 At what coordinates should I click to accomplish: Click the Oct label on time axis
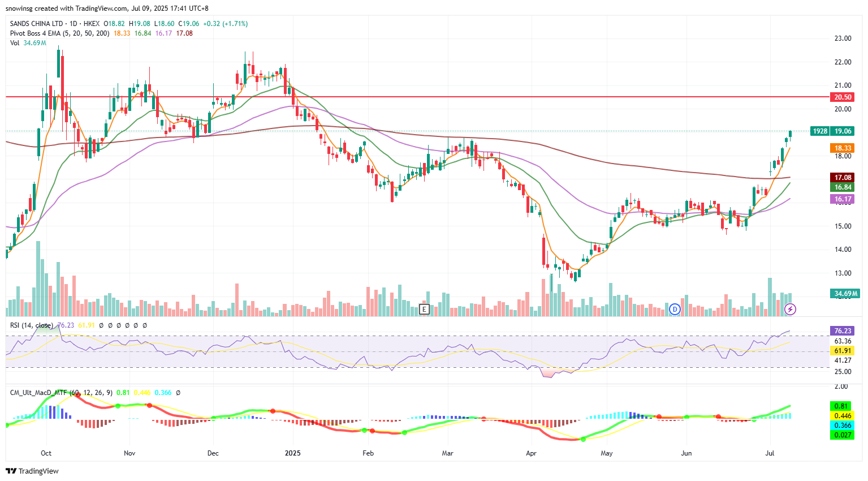(46, 453)
